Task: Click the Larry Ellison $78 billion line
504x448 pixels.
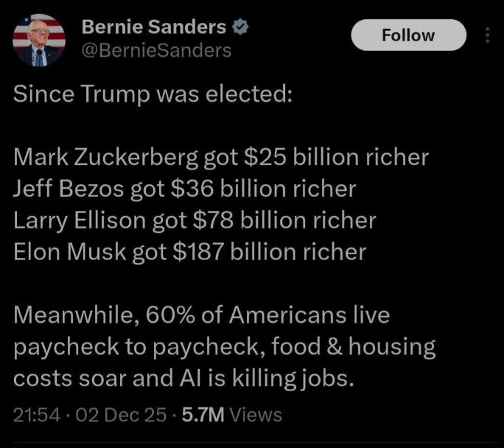Action: [x=195, y=220]
